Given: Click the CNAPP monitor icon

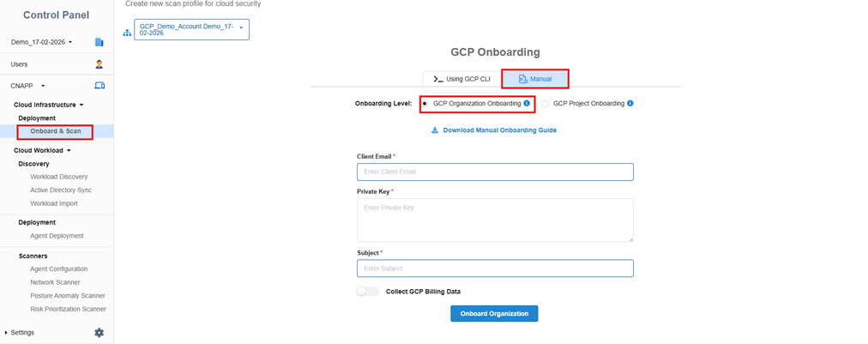Looking at the screenshot, I should coord(99,86).
